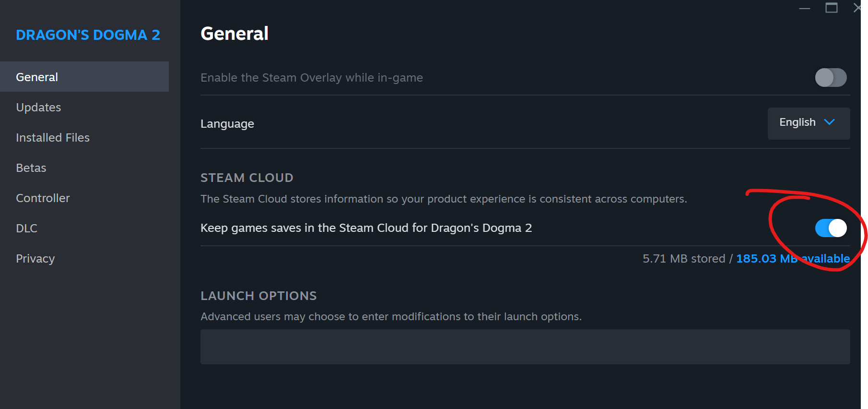Select the Controller settings tab
868x409 pixels.
point(43,198)
